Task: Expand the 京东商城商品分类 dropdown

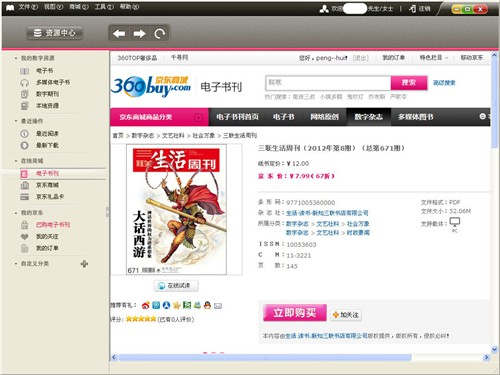Action: coord(198,117)
